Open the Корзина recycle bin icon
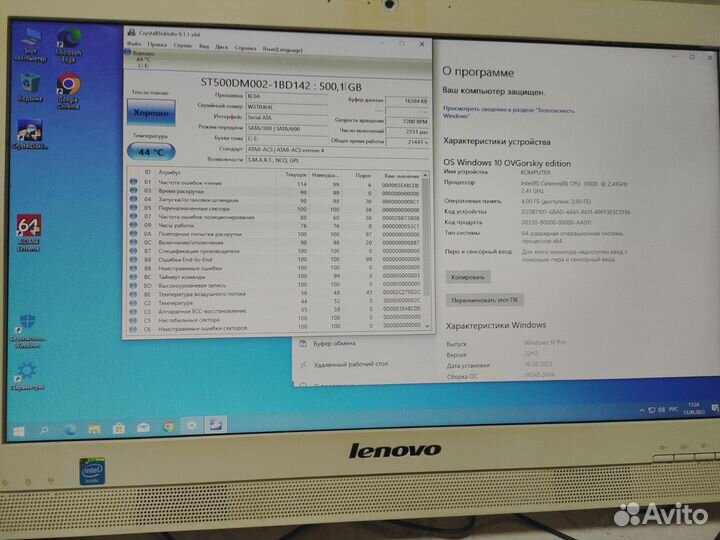 (x=30, y=87)
